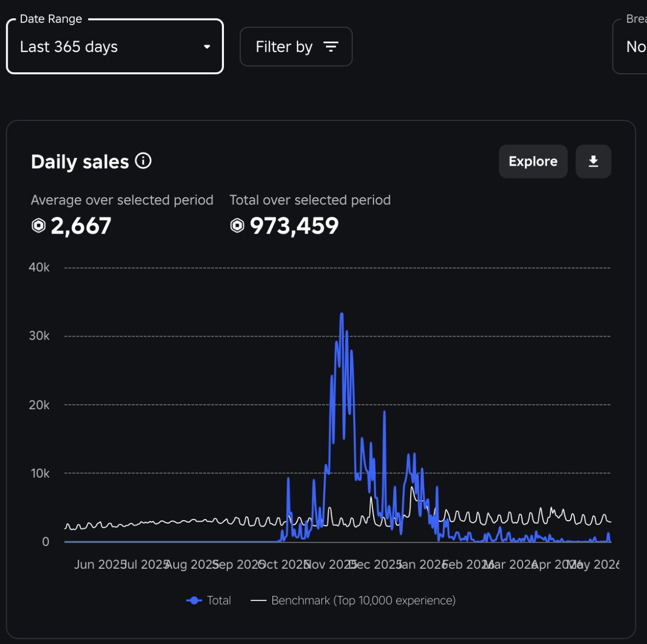Click the 20k axis label
Image resolution: width=647 pixels, height=644 pixels.
tap(39, 405)
